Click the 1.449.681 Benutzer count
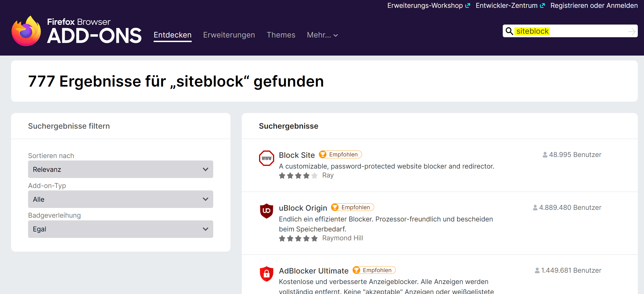Viewport: 644px width, 294px height. (571, 271)
